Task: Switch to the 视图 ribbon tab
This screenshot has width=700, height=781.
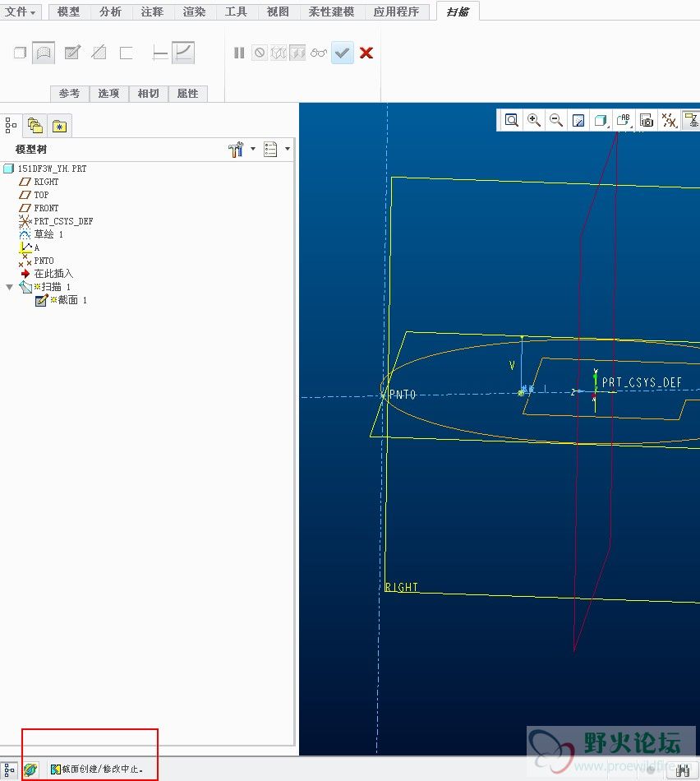Action: 278,12
